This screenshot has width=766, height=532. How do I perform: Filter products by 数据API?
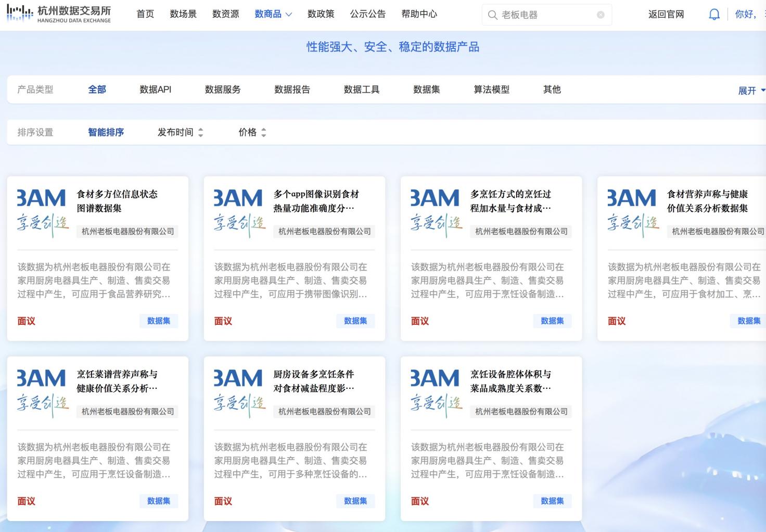point(156,90)
